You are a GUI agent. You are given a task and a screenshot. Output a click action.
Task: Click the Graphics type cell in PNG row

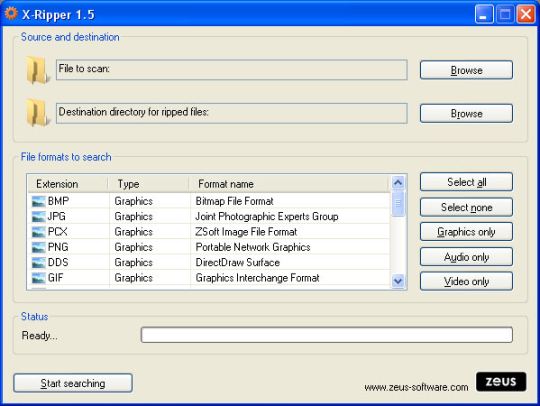(134, 247)
